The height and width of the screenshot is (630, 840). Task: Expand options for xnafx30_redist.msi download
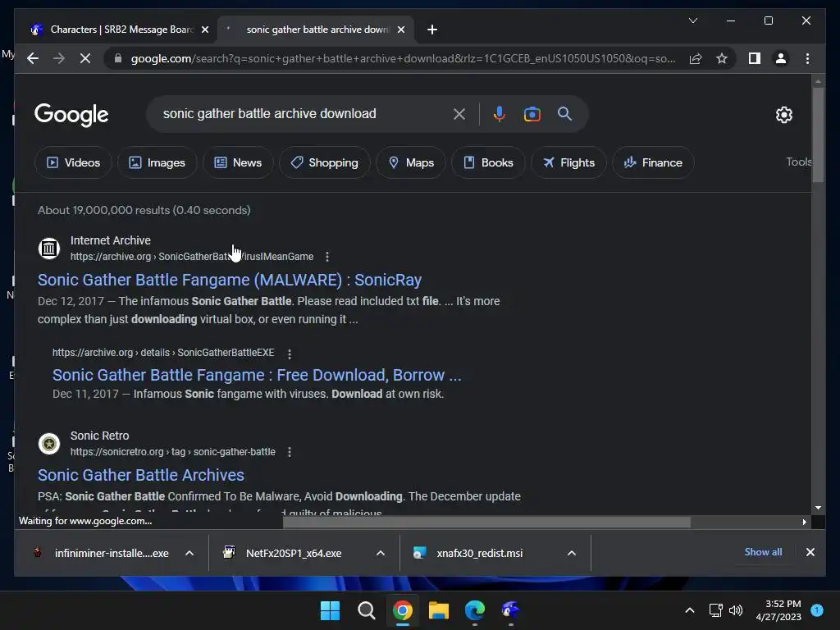572,553
